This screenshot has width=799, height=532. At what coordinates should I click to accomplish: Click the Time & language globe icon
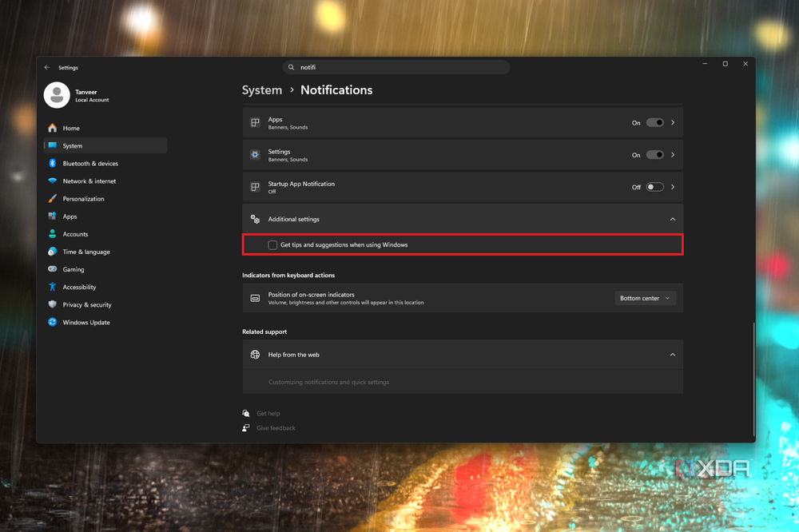coord(52,252)
